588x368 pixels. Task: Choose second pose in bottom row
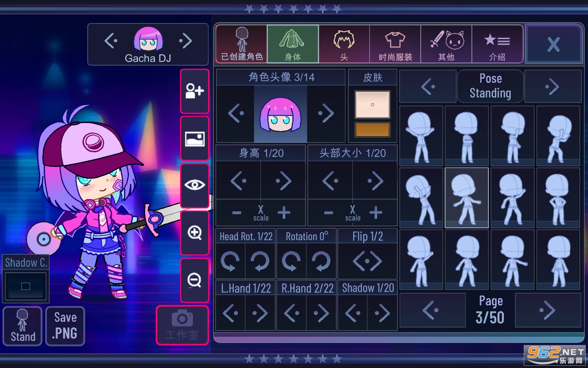tap(467, 259)
